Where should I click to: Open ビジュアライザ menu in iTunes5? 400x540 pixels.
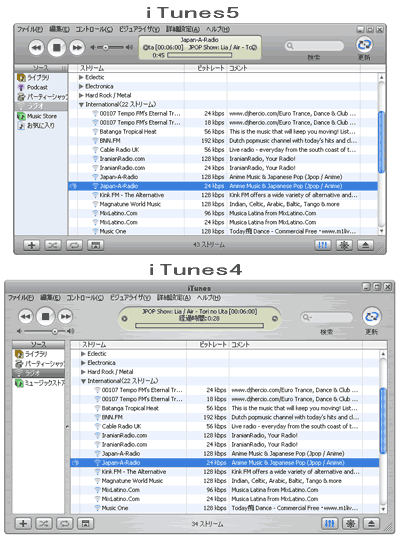[139, 29]
